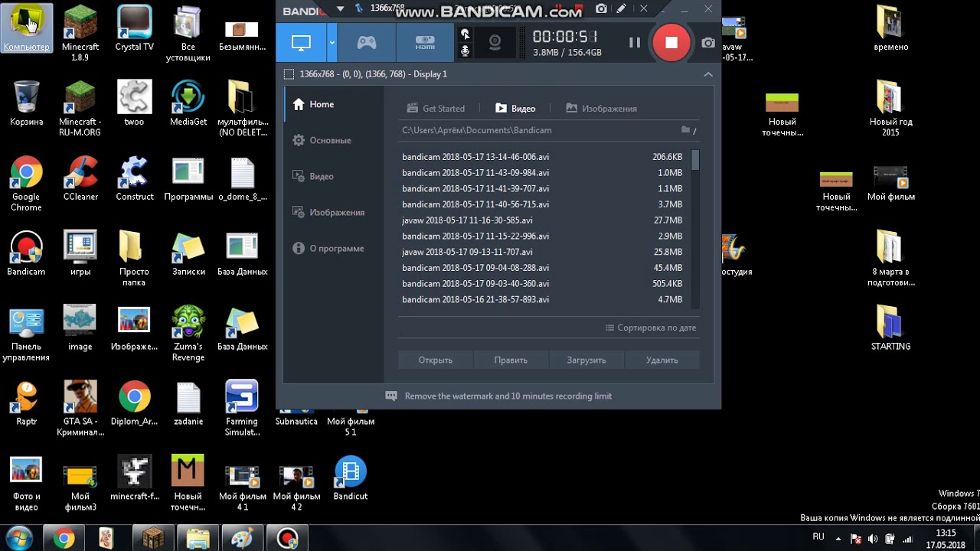Open dropdown arrow next to Bandicam logo
Screen dimensions: 980x551
click(x=340, y=9)
